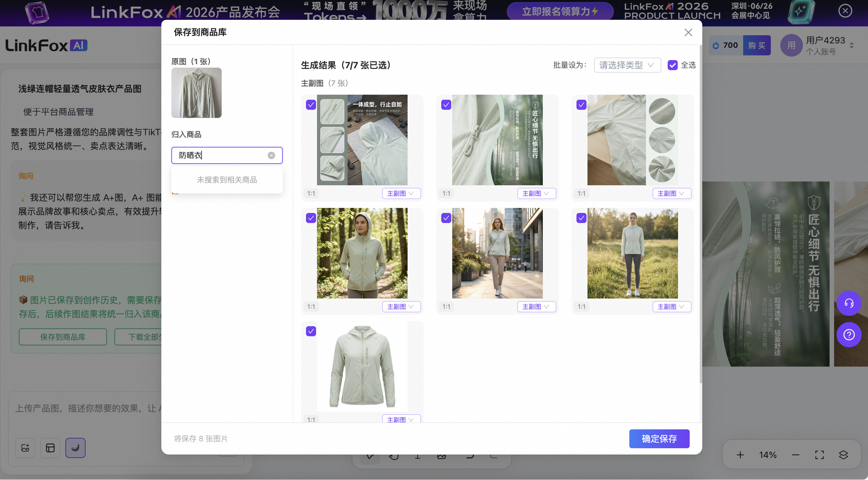The image size is (868, 480).
Task: Uncheck the 全选 select-all checkbox
Action: coord(672,65)
